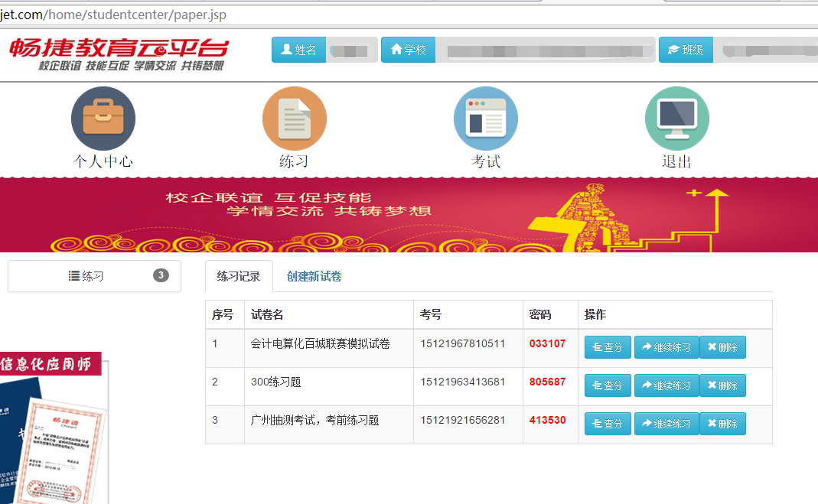Delete the 会计电算化百城联赛模拟试卷 record

tap(722, 347)
